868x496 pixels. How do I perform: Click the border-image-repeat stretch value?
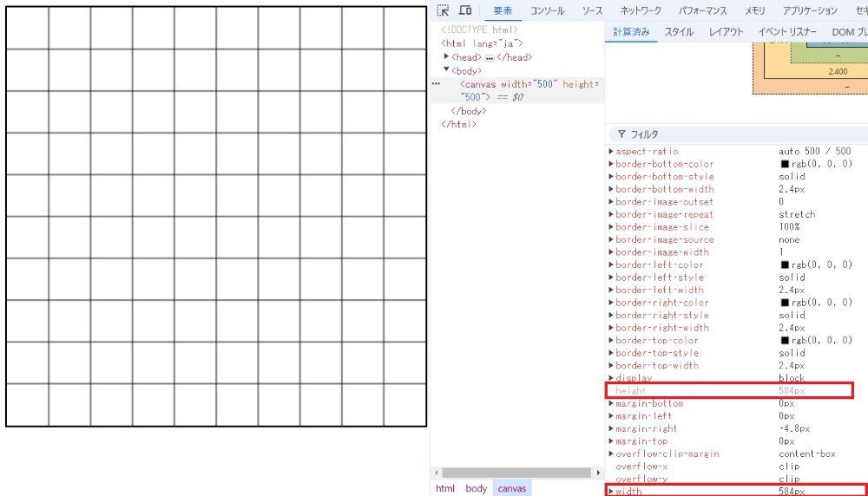click(x=797, y=214)
